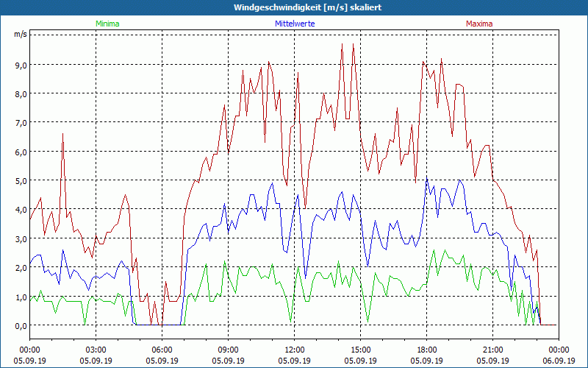Click the blue 'Mittelwerte' legend label

[295, 24]
